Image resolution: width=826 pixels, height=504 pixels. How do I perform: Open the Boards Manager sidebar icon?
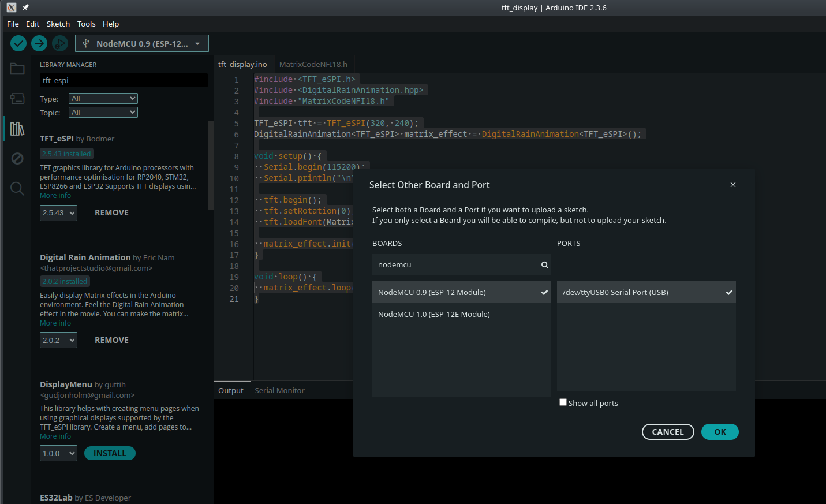click(17, 99)
